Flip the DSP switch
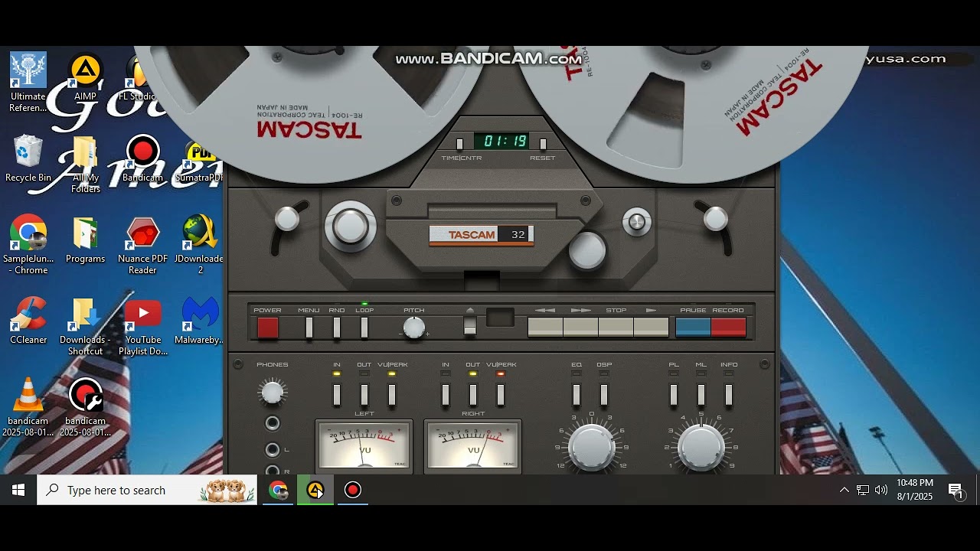The image size is (980, 551). pyautogui.click(x=604, y=395)
